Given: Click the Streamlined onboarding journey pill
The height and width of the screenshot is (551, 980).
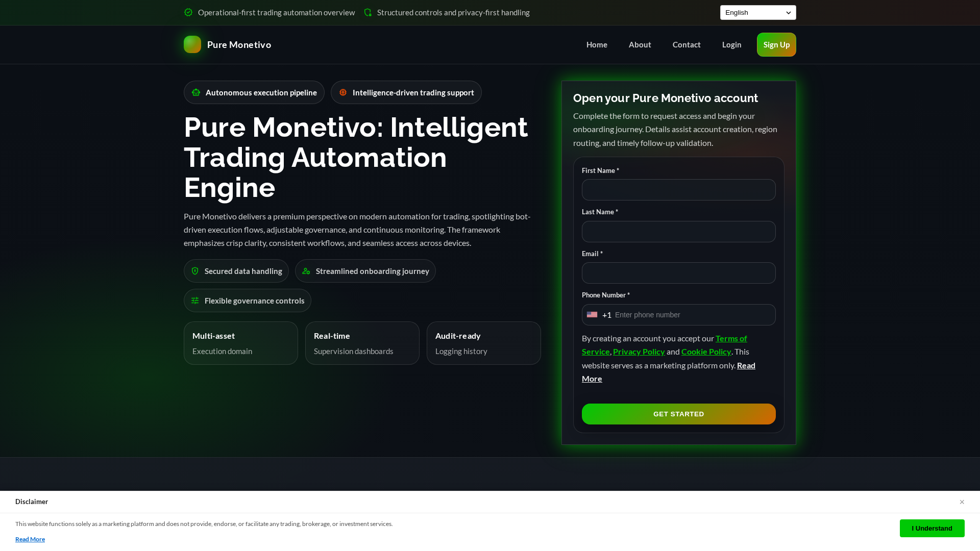Looking at the screenshot, I should [365, 271].
